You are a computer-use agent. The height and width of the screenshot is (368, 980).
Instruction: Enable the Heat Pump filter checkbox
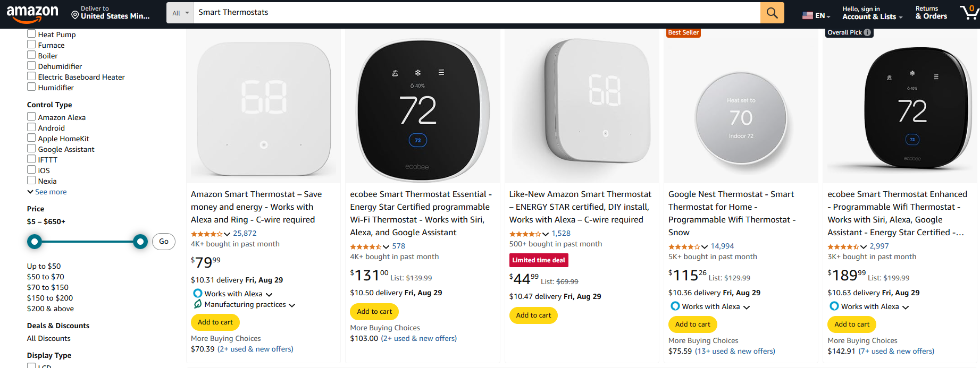coord(31,34)
